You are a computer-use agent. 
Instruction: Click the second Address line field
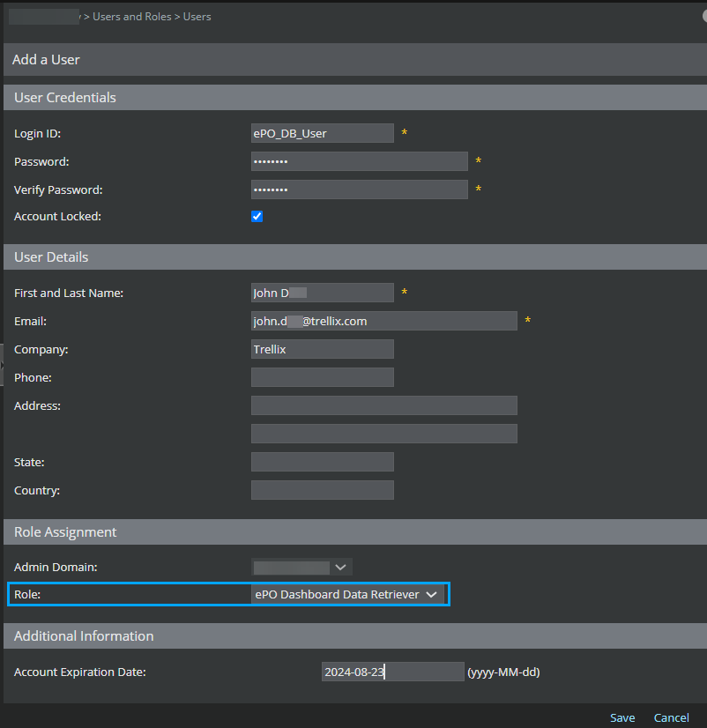[x=384, y=434]
